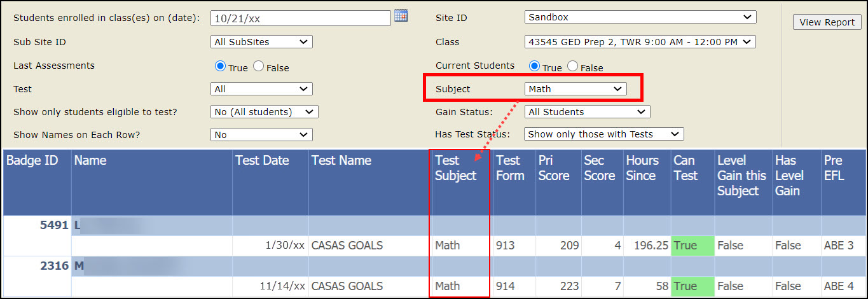Open Show only students eligible dropdown

[x=264, y=112]
